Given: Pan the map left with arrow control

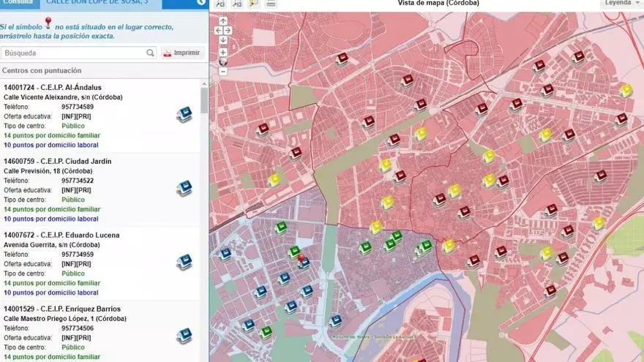Looking at the screenshot, I should [x=218, y=31].
